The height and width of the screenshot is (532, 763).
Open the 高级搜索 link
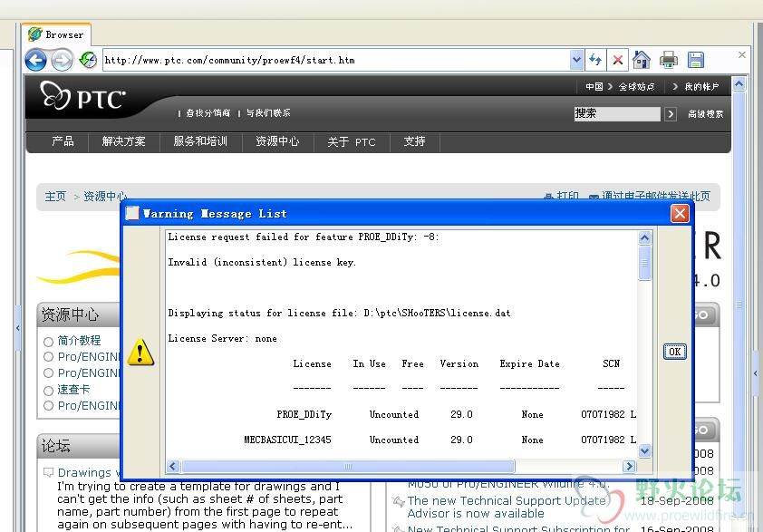click(x=705, y=114)
